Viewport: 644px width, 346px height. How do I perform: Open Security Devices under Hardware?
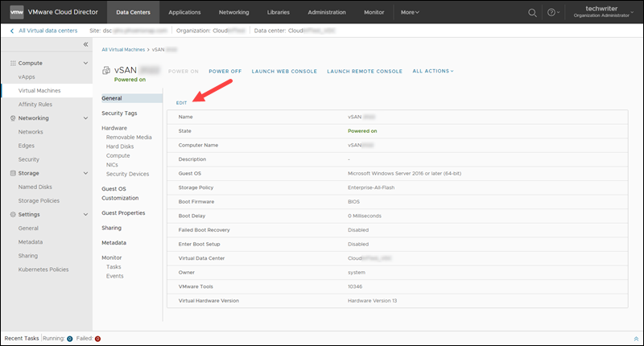tap(128, 174)
